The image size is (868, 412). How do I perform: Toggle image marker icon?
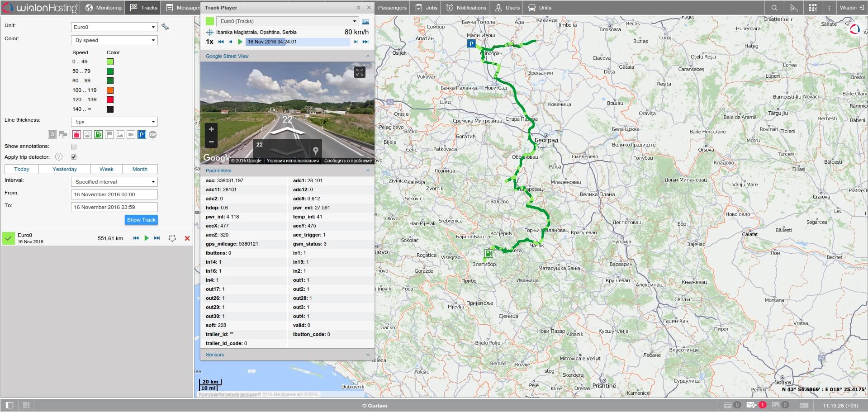pyautogui.click(x=120, y=135)
